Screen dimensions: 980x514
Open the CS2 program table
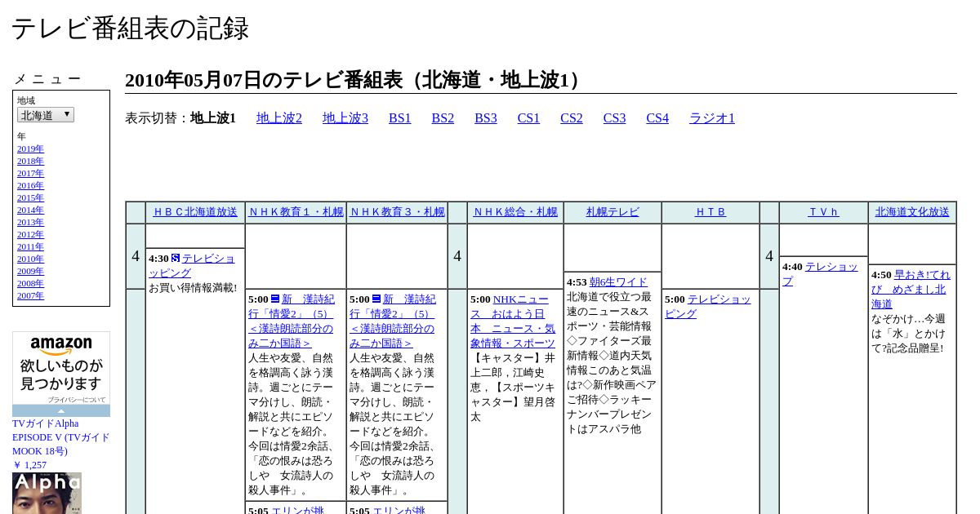pyautogui.click(x=572, y=118)
